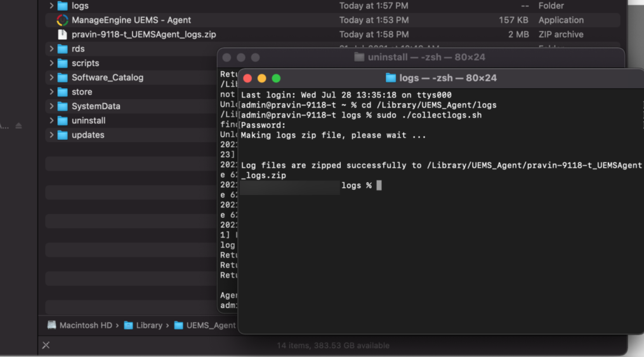Click the eject icon in Finder sidebar
Image resolution: width=644 pixels, height=357 pixels.
[x=19, y=126]
